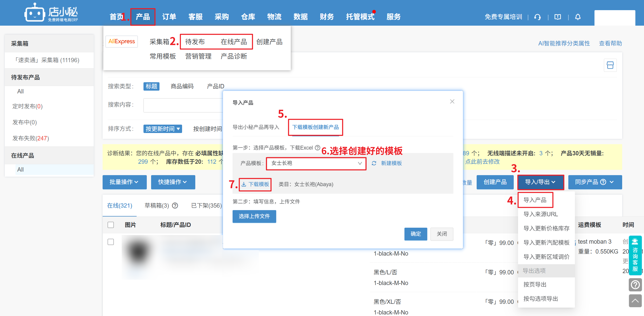The height and width of the screenshot is (316, 644).
Task: Open the book help docs icon
Action: pyautogui.click(x=558, y=17)
